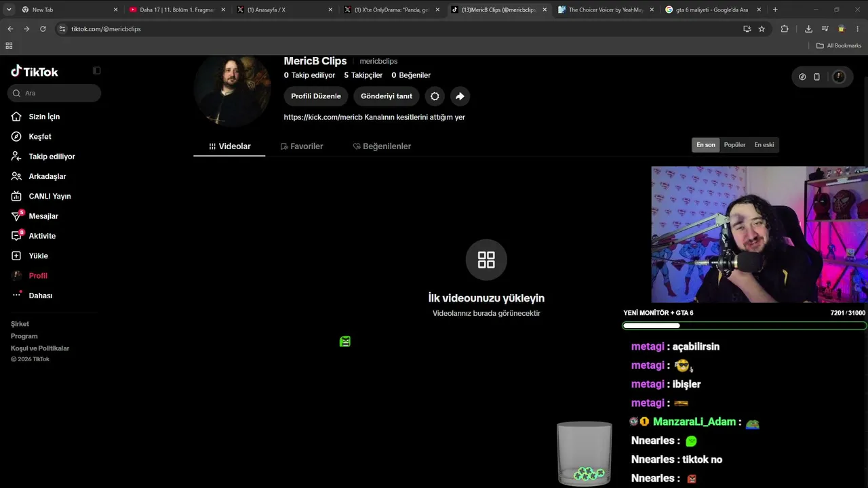Switch to the Beğenilenler tab

click(x=382, y=146)
